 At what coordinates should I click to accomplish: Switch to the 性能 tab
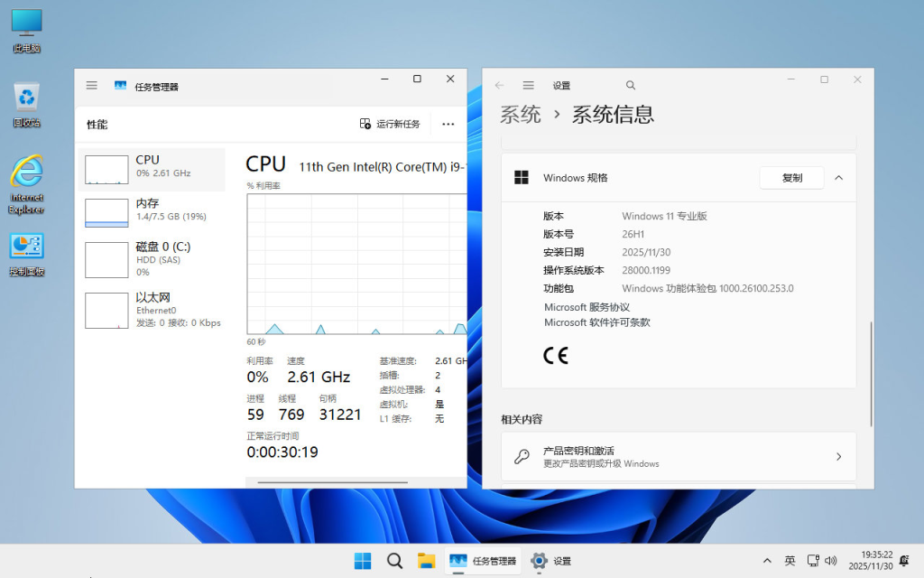coord(96,124)
